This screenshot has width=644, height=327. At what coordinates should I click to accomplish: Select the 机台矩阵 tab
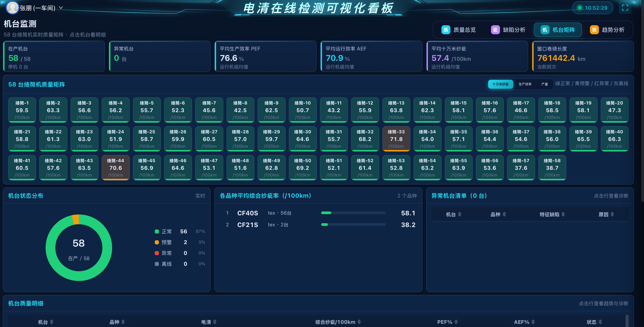pos(557,30)
